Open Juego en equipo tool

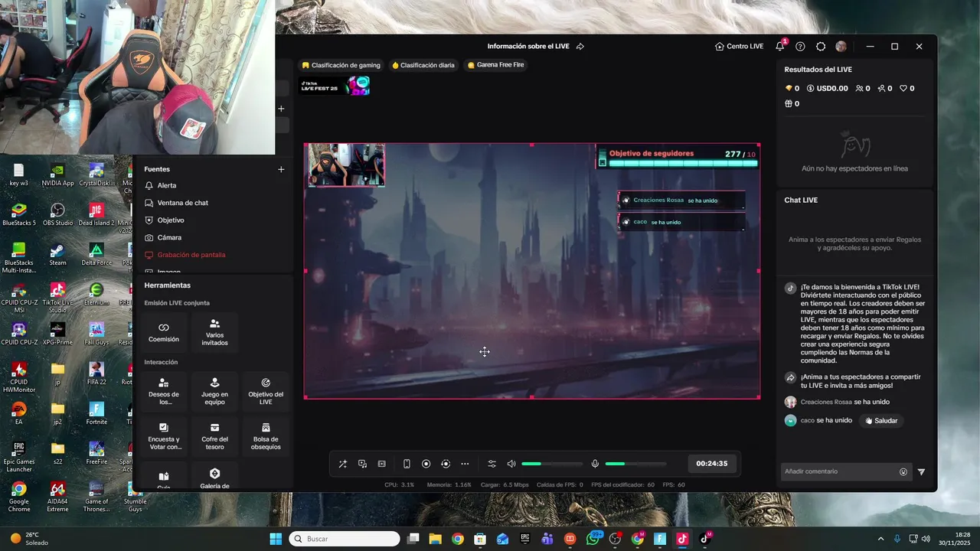click(214, 392)
